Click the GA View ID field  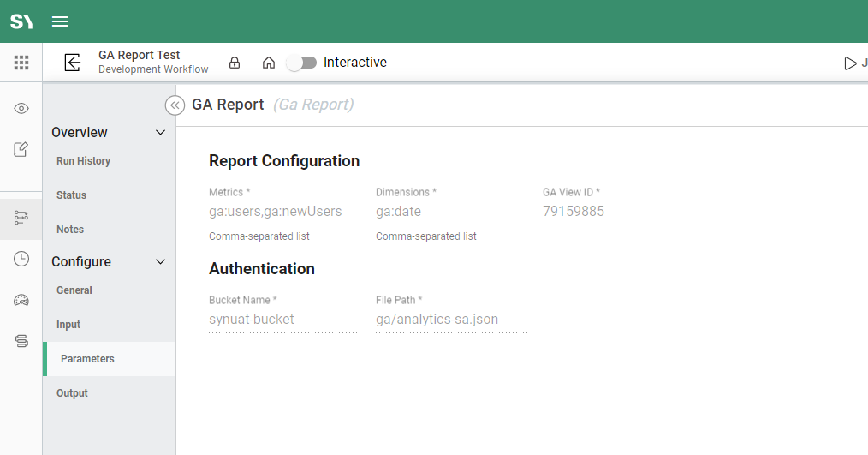(x=618, y=212)
